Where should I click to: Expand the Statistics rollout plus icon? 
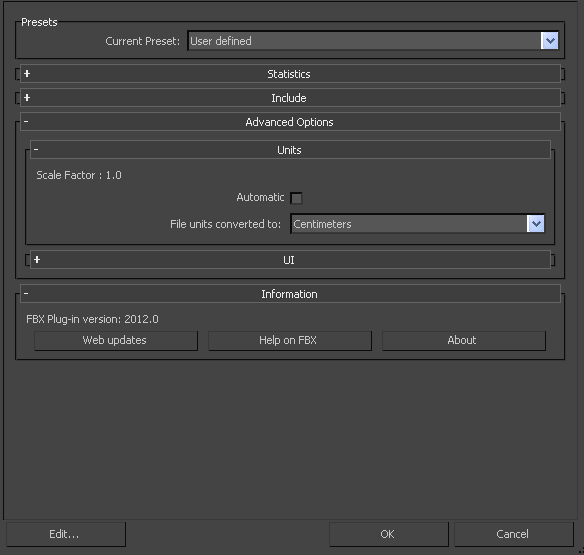pos(27,74)
